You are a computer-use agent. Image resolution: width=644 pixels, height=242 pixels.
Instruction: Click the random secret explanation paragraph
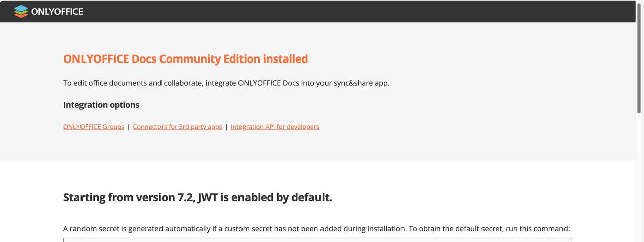(x=316, y=228)
